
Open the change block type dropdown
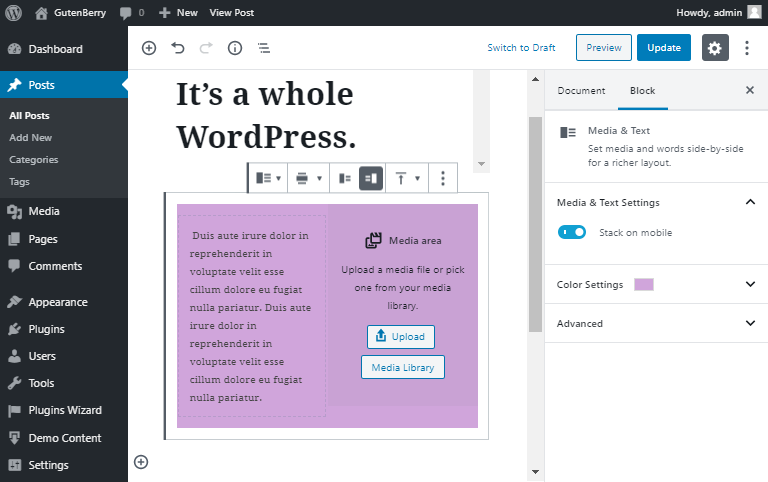tap(268, 178)
